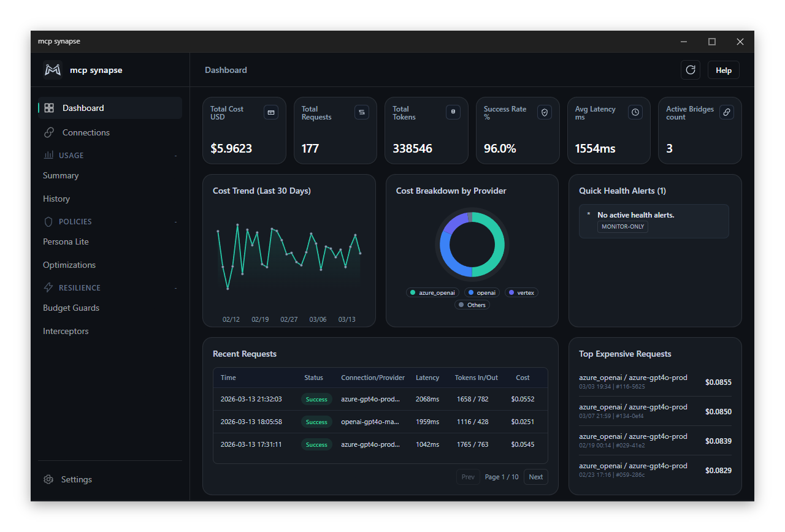
Task: Open the Summary page from sidebar
Action: coord(60,175)
